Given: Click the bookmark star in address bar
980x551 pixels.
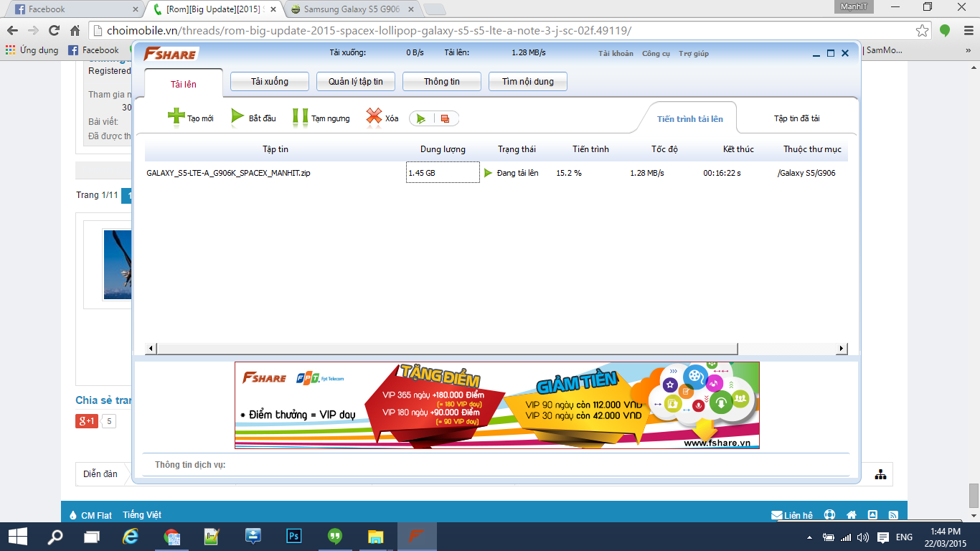Looking at the screenshot, I should click(x=922, y=31).
